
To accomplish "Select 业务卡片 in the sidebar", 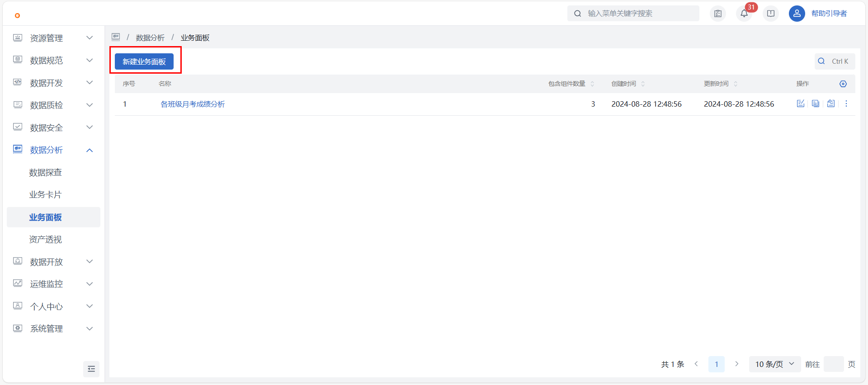I will (x=45, y=195).
